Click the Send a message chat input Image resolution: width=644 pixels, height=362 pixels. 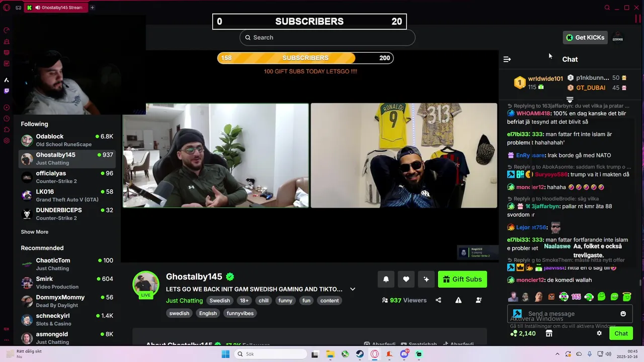click(570, 314)
